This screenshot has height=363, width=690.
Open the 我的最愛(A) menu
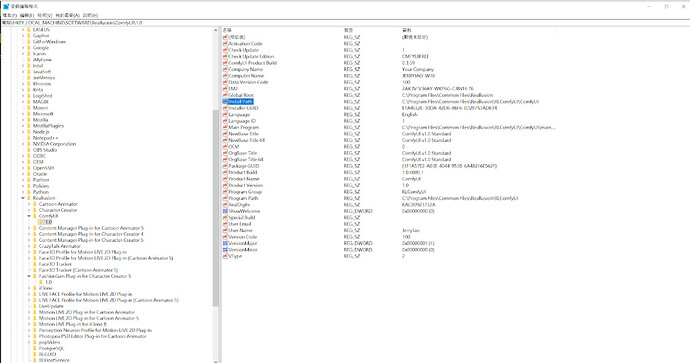coord(67,15)
